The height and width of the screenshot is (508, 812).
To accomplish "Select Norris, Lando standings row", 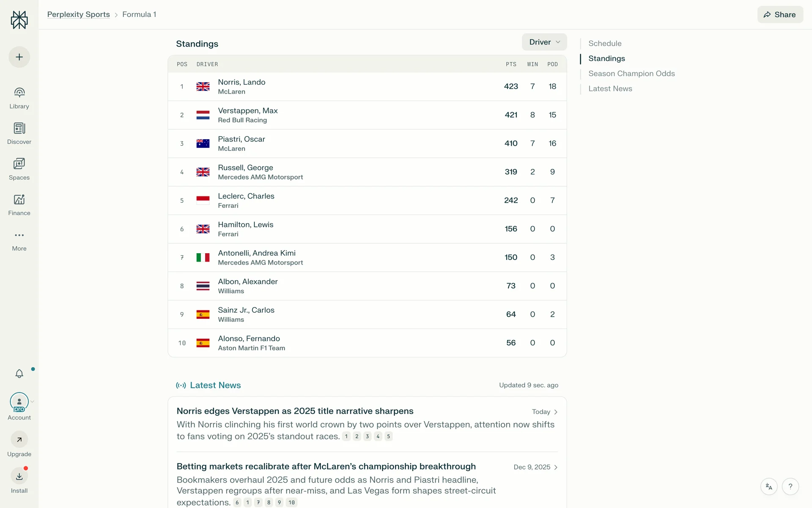I will tap(367, 87).
